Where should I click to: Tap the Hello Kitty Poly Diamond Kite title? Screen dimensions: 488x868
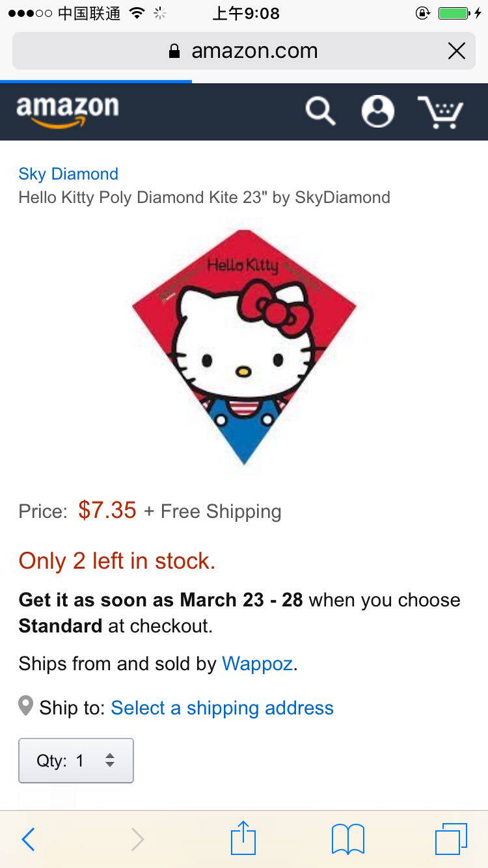[204, 198]
